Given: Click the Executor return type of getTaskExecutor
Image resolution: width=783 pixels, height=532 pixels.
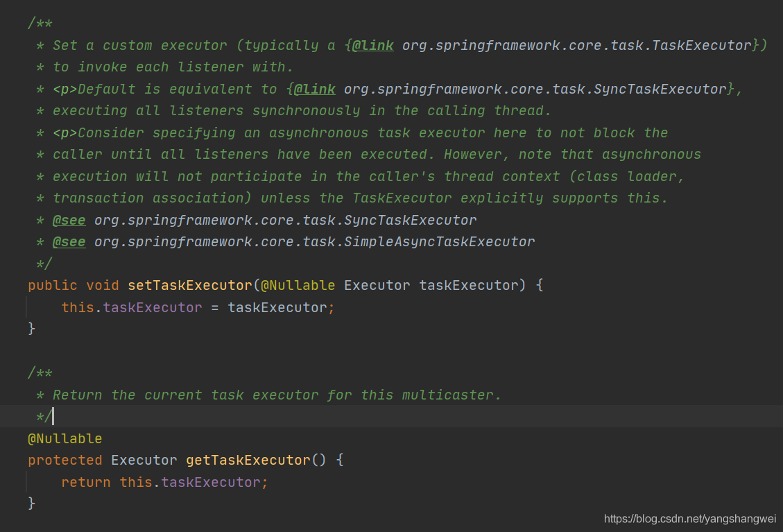Looking at the screenshot, I should (x=144, y=461).
